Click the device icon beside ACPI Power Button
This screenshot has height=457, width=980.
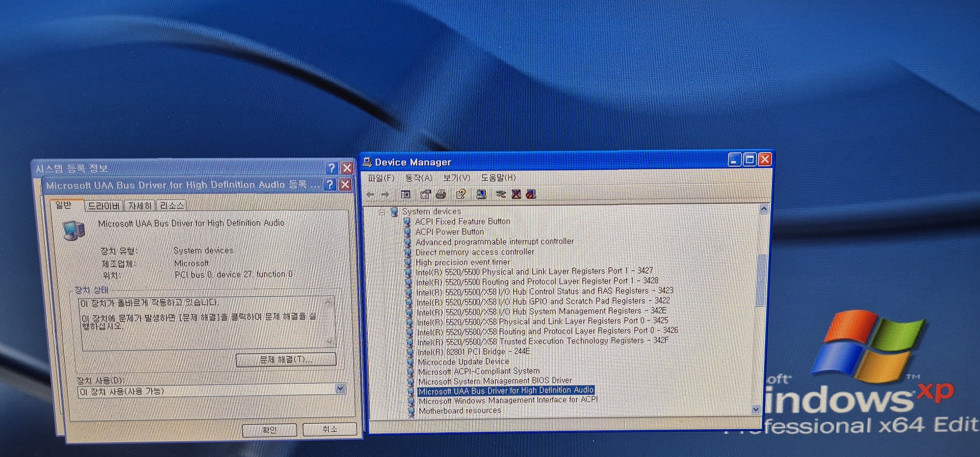(x=407, y=232)
